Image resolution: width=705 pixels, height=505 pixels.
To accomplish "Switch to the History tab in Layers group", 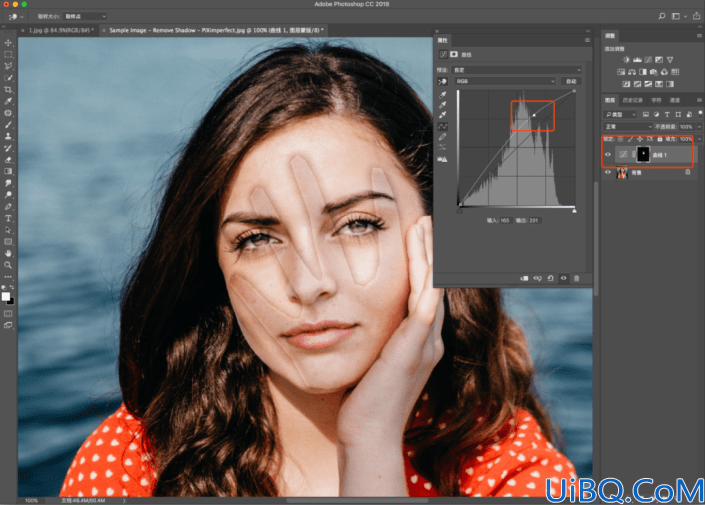I will [633, 100].
